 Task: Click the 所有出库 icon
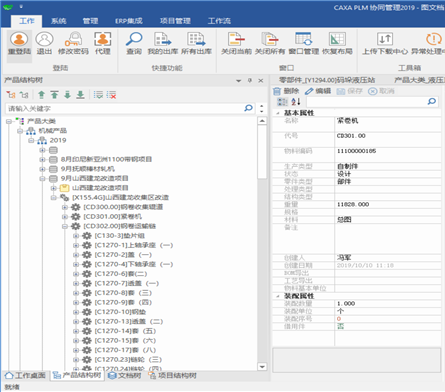tap(196, 43)
